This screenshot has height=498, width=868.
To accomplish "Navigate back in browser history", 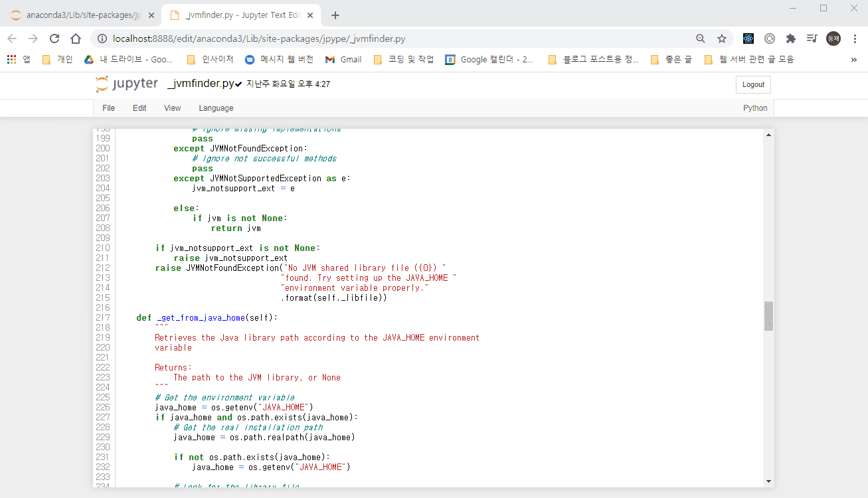I will click(x=12, y=39).
